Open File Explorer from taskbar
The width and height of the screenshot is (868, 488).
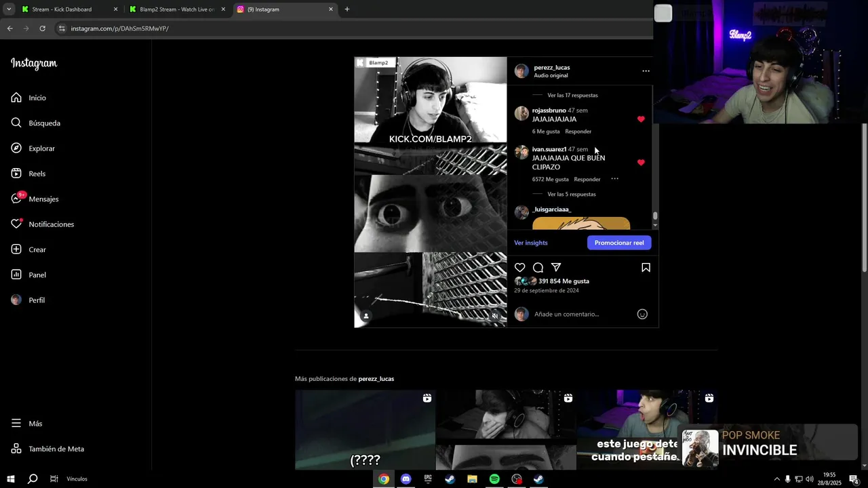pos(472,479)
